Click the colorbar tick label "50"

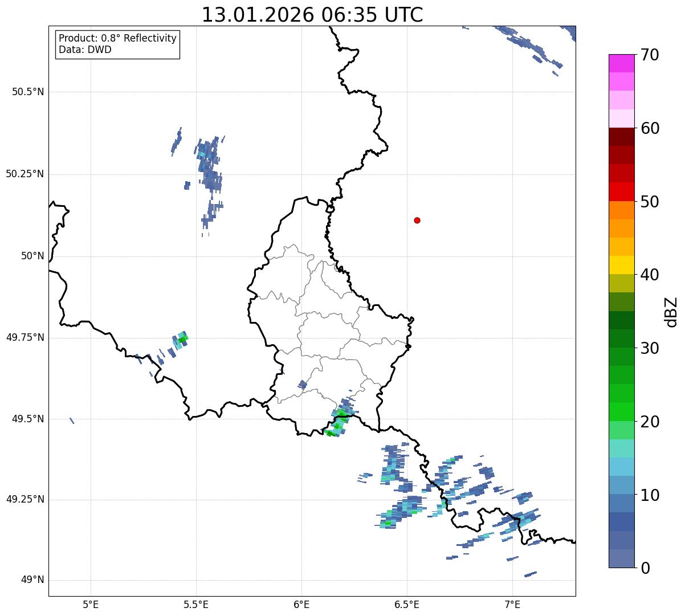click(x=650, y=202)
